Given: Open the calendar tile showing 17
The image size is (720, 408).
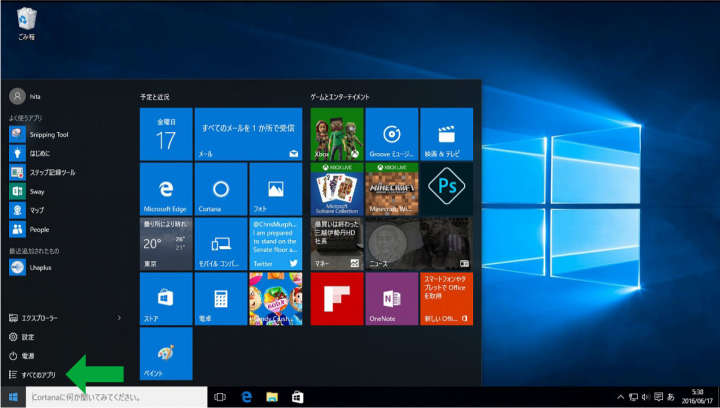Looking at the screenshot, I should click(x=166, y=134).
